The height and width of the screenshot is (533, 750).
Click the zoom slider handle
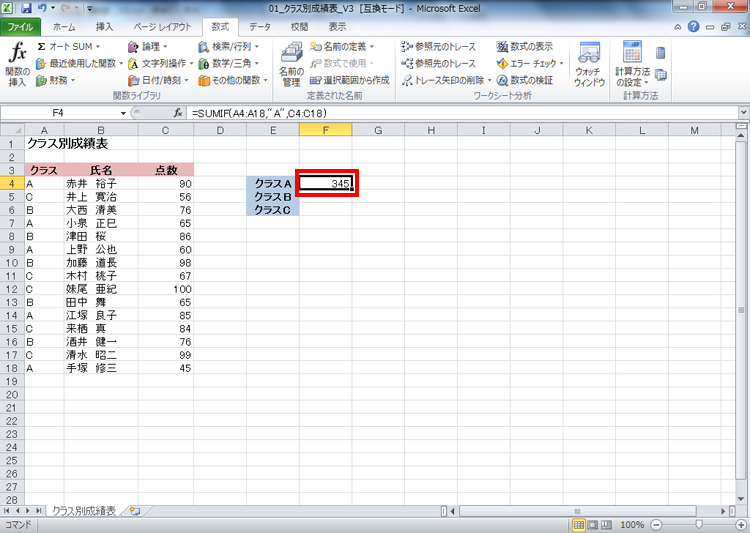pyautogui.click(x=699, y=525)
